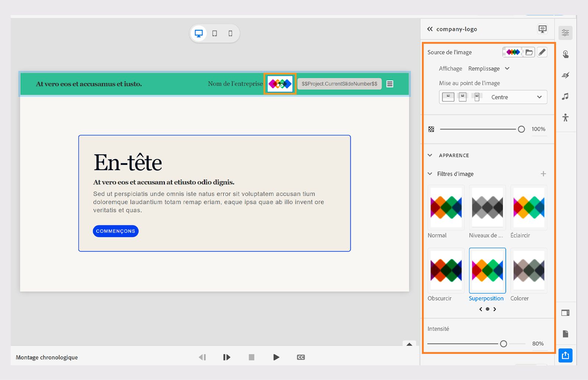Open the Affichage Remplissage dropdown
This screenshot has width=588, height=380.
point(489,68)
